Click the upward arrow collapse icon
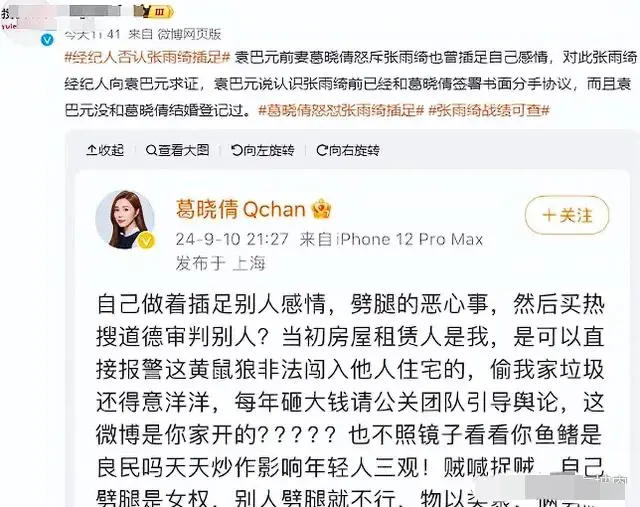Screen dimensions: 640x507 tap(91, 151)
